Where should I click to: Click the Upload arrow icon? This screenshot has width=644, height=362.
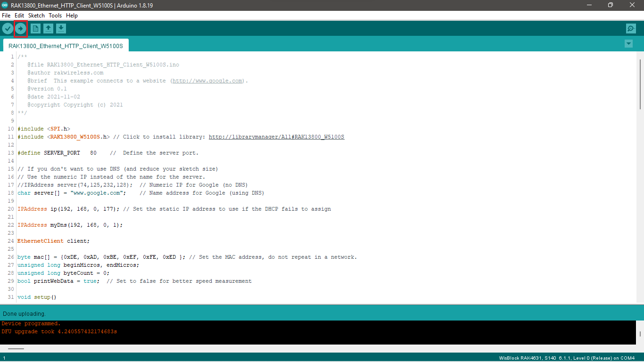pyautogui.click(x=20, y=29)
